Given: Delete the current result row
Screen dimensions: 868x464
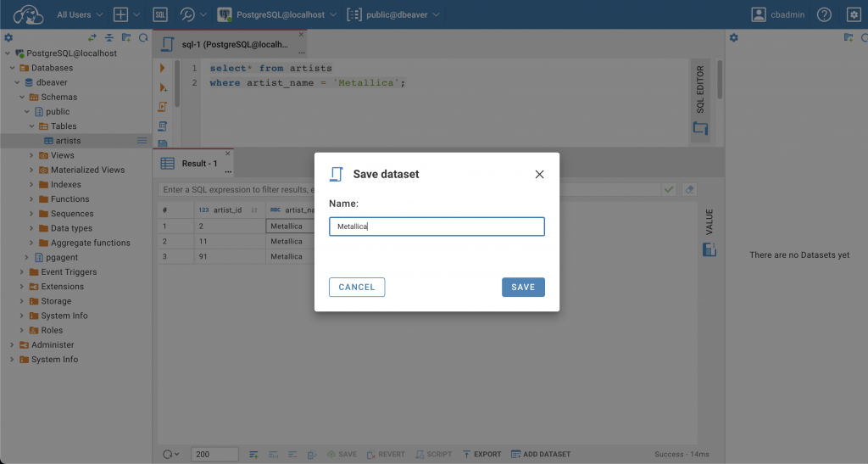Looking at the screenshot, I should click(x=292, y=454).
